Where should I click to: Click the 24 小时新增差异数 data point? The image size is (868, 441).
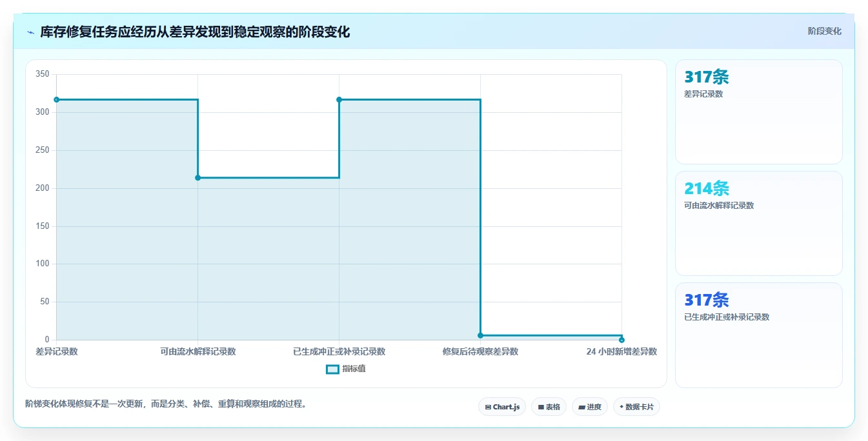(x=621, y=340)
